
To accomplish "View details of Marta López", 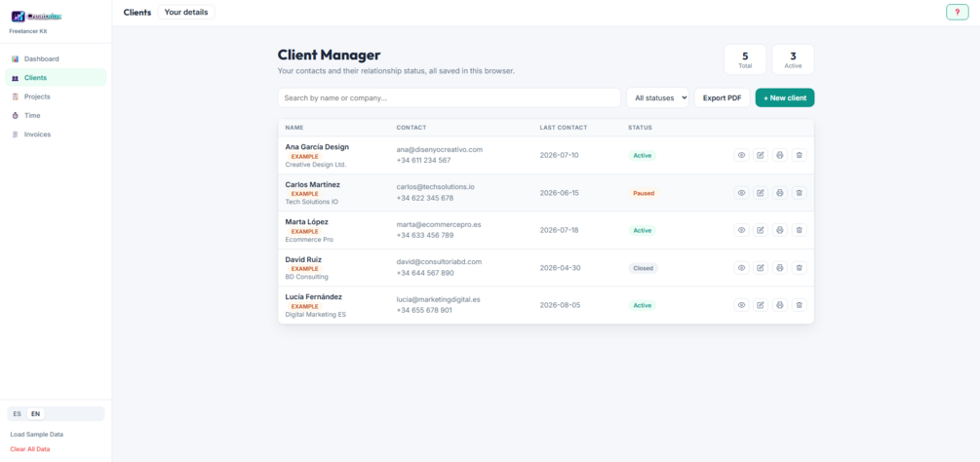I will pyautogui.click(x=741, y=230).
